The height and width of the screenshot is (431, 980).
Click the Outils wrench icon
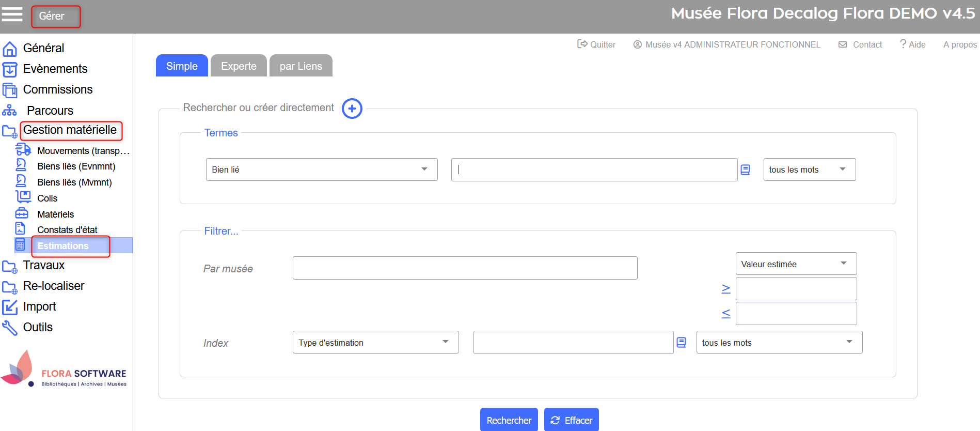pyautogui.click(x=10, y=328)
